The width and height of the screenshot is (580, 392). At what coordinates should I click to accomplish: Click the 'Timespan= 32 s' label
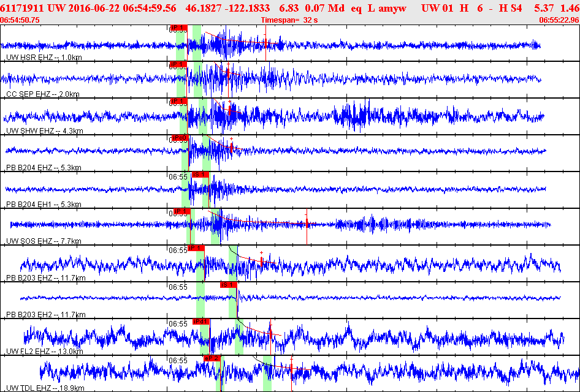pos(289,20)
